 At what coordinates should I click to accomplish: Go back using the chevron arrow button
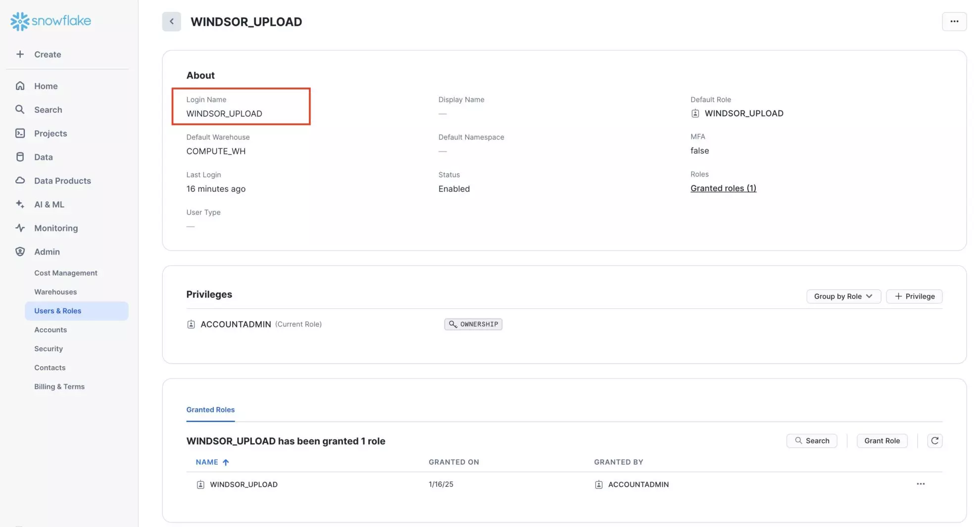(172, 21)
